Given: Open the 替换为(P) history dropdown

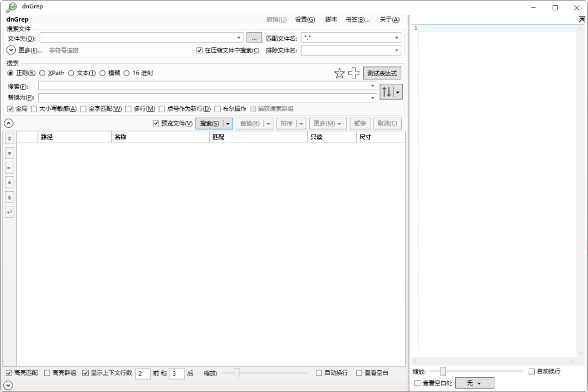Looking at the screenshot, I should point(372,97).
